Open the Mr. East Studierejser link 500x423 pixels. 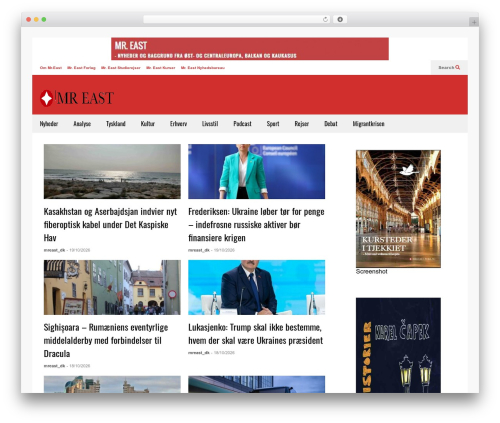(121, 68)
